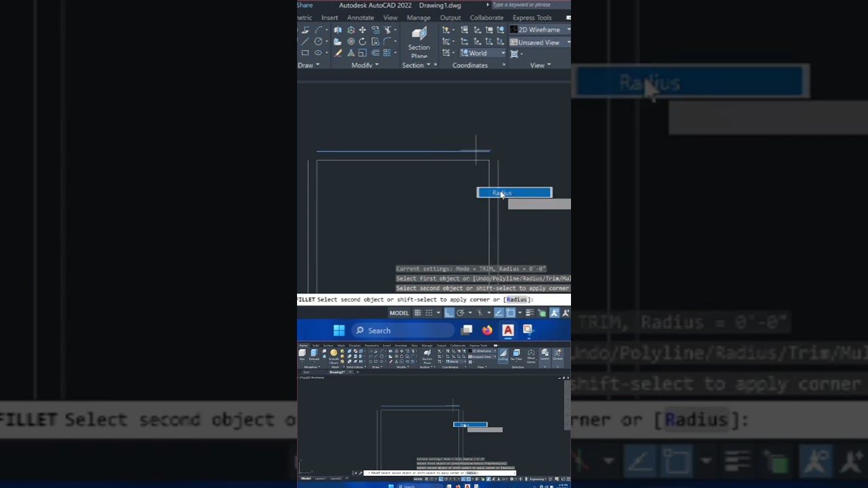868x488 pixels.
Task: Click the Rotate icon in enlarged Modify panel
Action: pyautogui.click(x=362, y=41)
